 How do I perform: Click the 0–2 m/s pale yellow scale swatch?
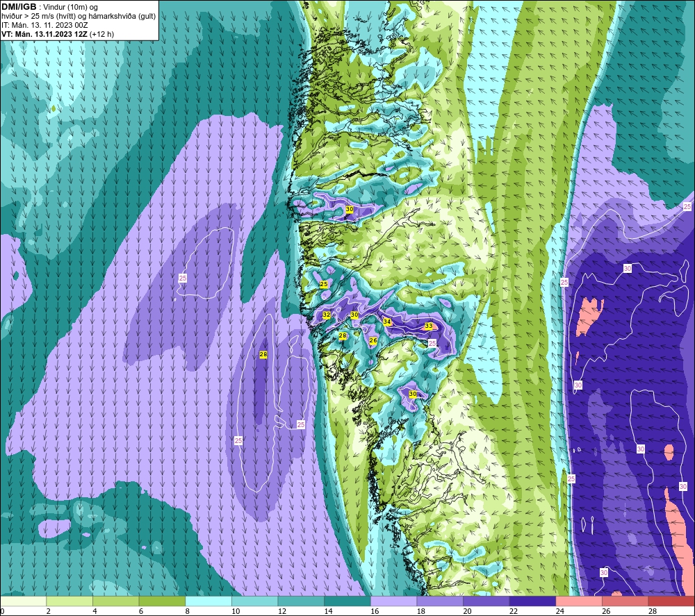coord(23,601)
